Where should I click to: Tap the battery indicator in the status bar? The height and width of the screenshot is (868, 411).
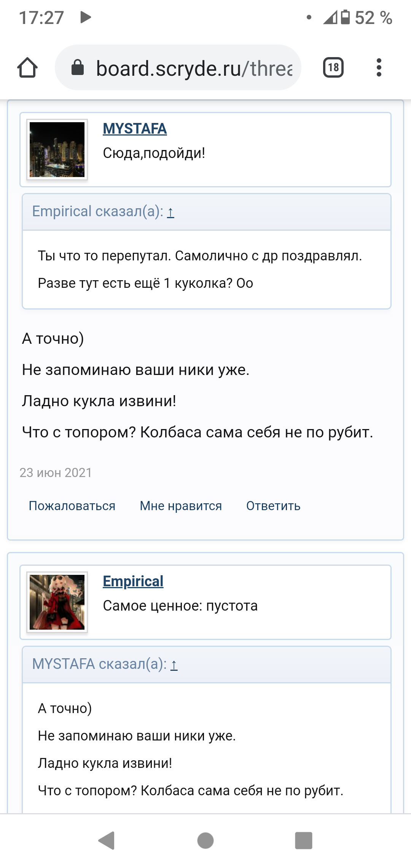[x=344, y=17]
